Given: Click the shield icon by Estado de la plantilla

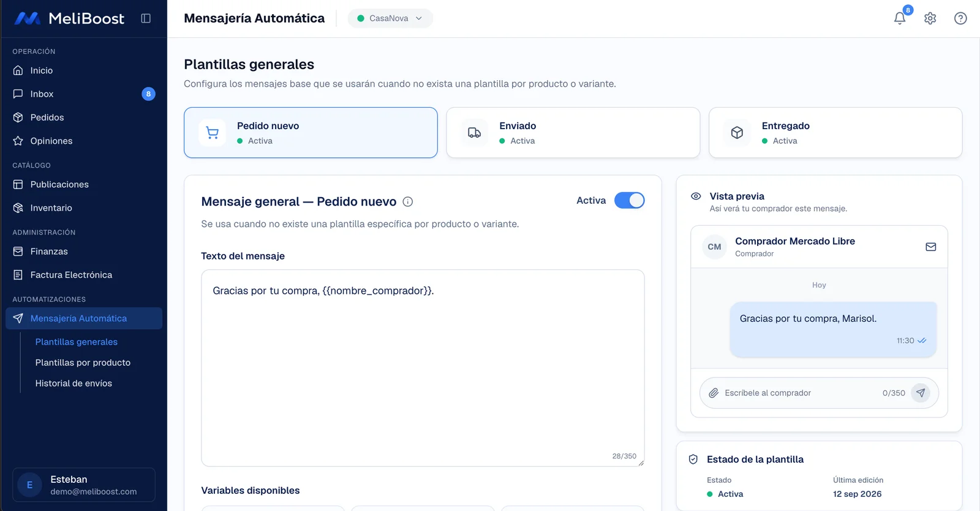Looking at the screenshot, I should pos(693,460).
